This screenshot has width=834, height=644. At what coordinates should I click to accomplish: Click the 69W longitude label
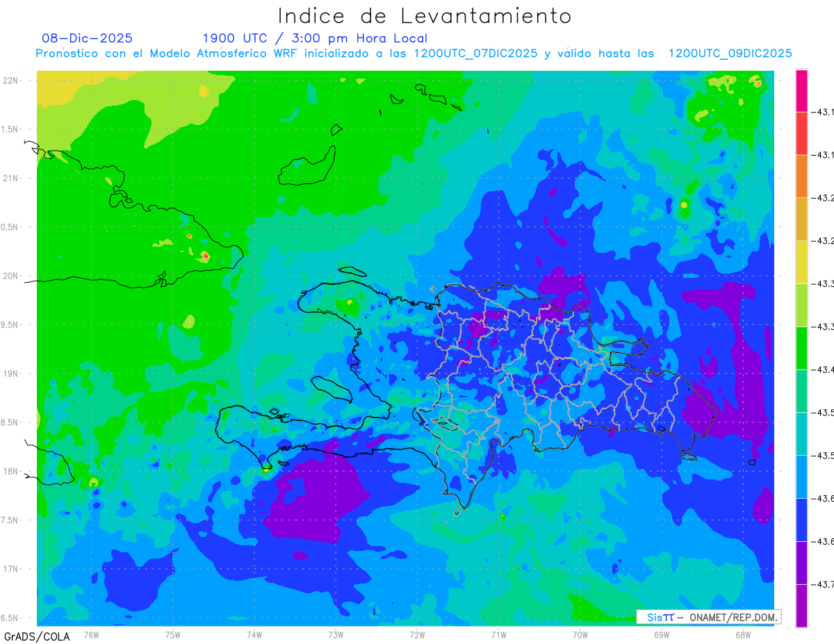click(661, 634)
